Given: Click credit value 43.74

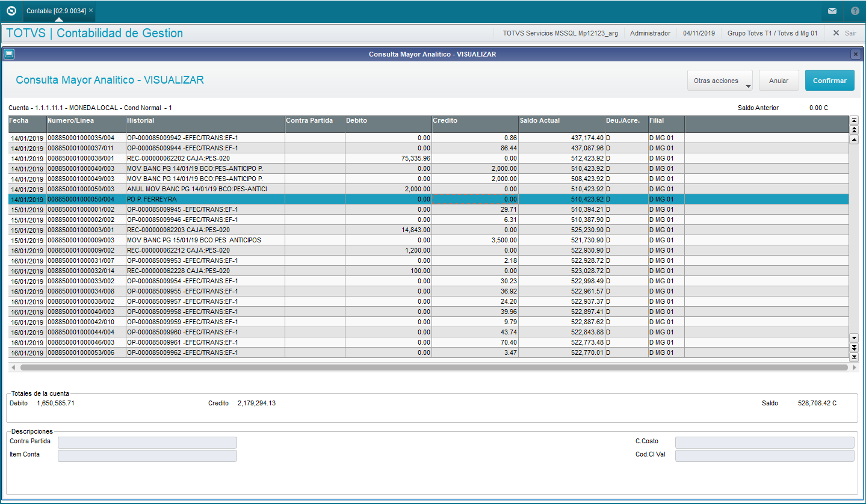Looking at the screenshot, I should tap(509, 332).
